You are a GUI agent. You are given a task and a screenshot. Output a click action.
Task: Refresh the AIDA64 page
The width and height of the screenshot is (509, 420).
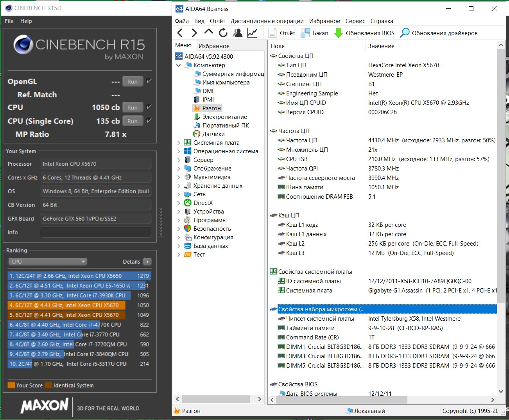pos(223,33)
